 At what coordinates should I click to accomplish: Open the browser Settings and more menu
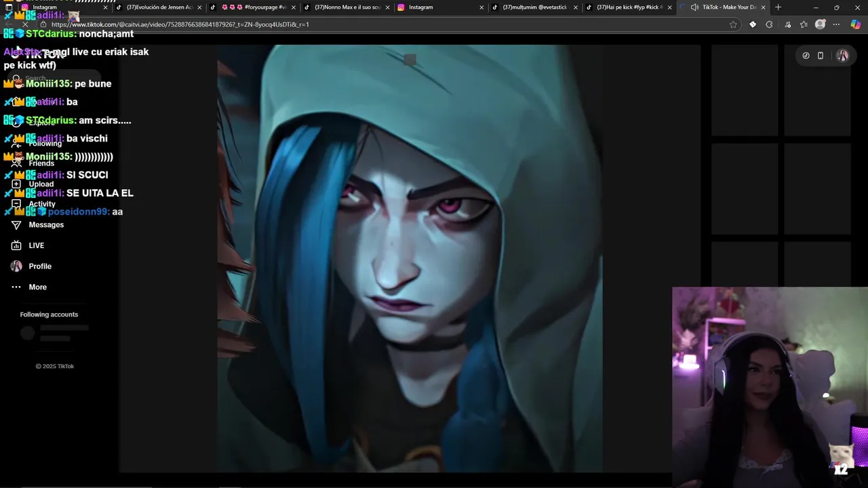pyautogui.click(x=836, y=24)
